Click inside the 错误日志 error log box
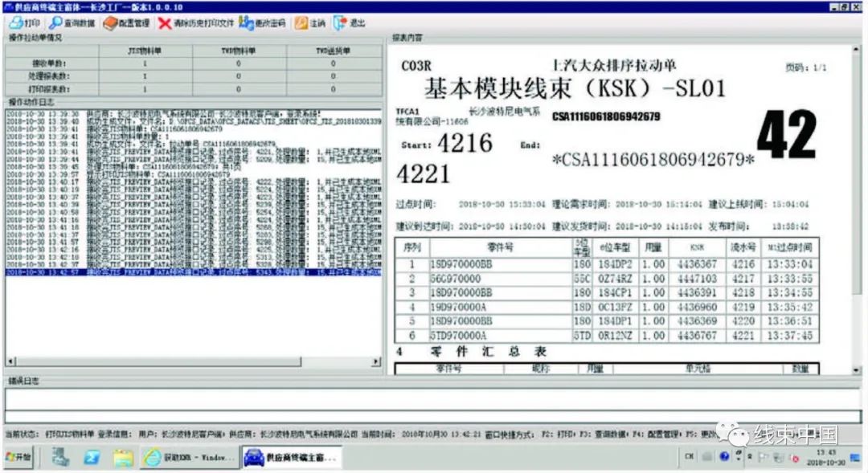 (433, 399)
